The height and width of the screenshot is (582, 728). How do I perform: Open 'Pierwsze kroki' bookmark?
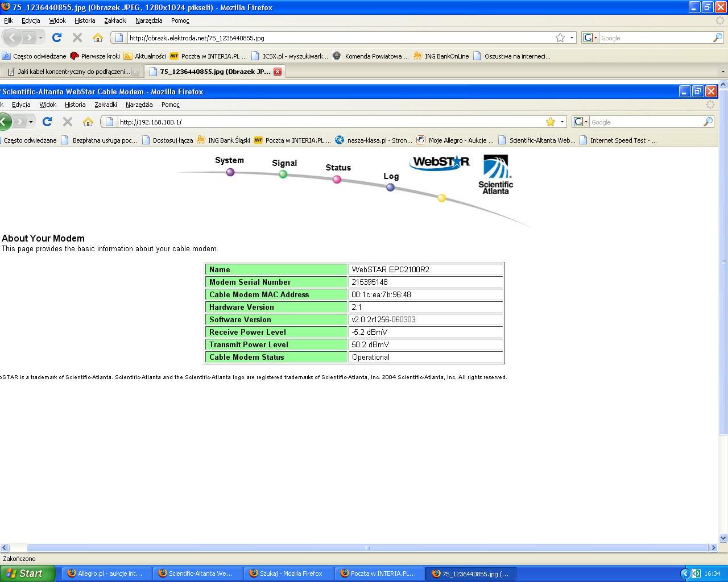[x=95, y=56]
